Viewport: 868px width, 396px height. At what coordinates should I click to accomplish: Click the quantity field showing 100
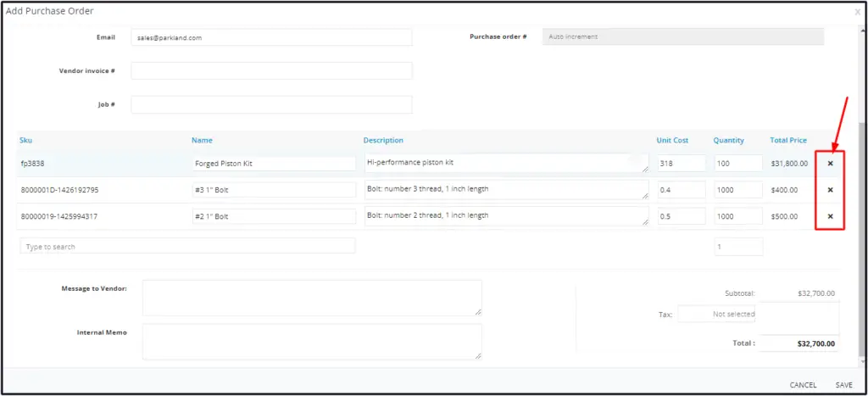[x=738, y=164]
